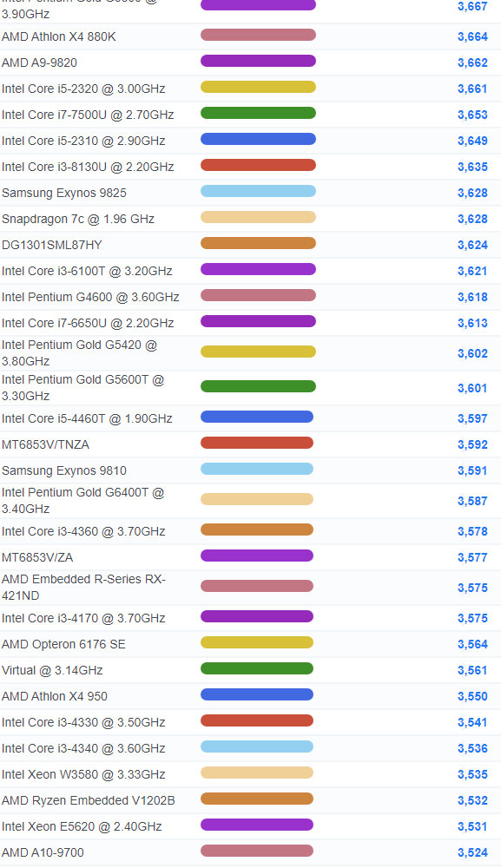Open the MT6853V/TNZA chip link

(45, 444)
